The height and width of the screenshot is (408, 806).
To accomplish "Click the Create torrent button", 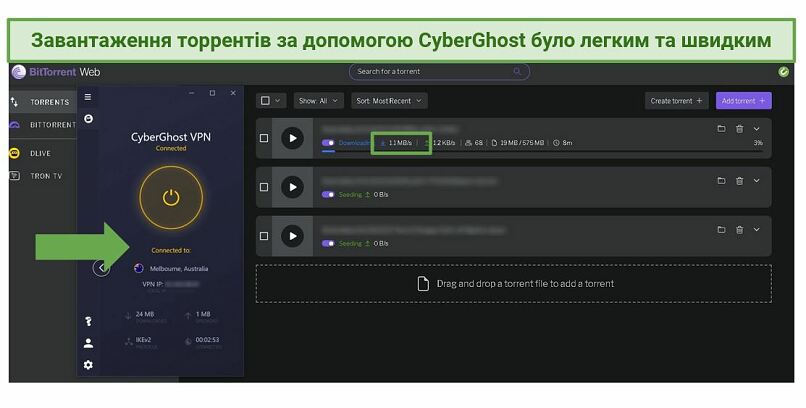I will tap(676, 101).
